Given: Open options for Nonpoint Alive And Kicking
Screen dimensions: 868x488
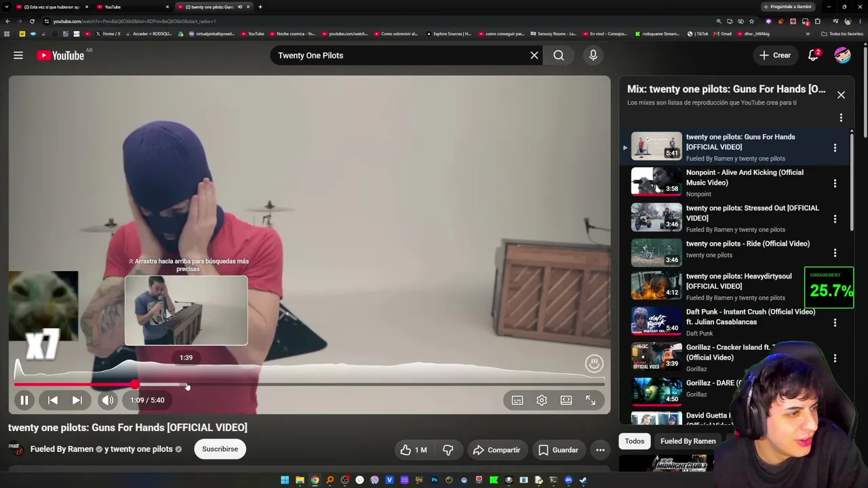Looking at the screenshot, I should [835, 183].
